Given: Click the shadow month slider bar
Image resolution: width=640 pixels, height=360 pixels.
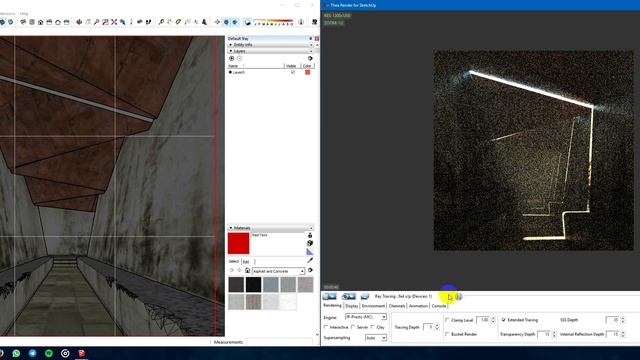Looking at the screenshot, I should [x=273, y=22].
